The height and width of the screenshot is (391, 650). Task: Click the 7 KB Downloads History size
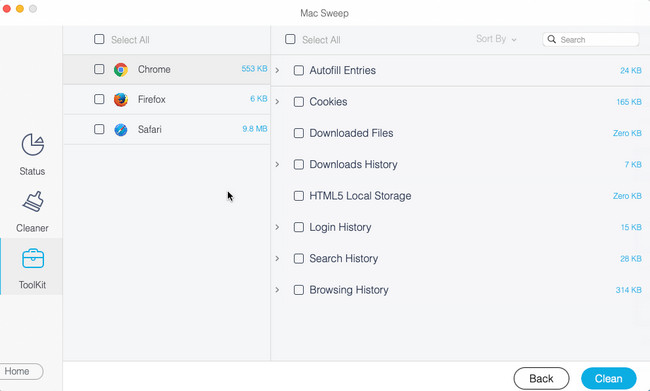click(x=633, y=165)
